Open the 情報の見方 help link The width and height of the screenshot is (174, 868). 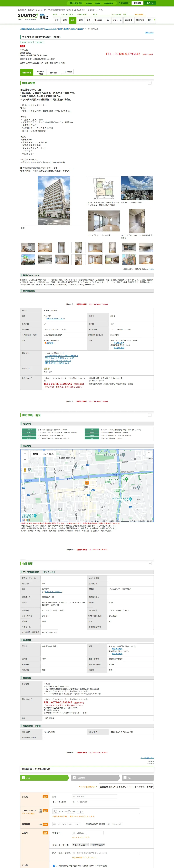[x=149, y=33]
